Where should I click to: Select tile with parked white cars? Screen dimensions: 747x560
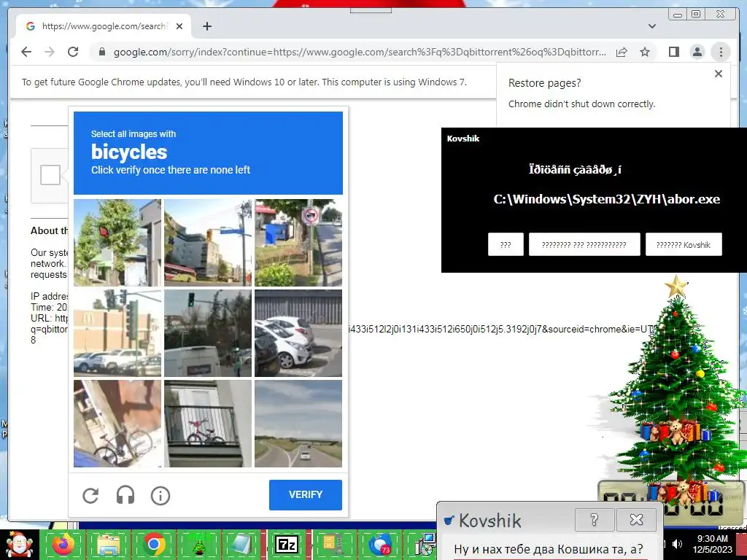point(298,332)
